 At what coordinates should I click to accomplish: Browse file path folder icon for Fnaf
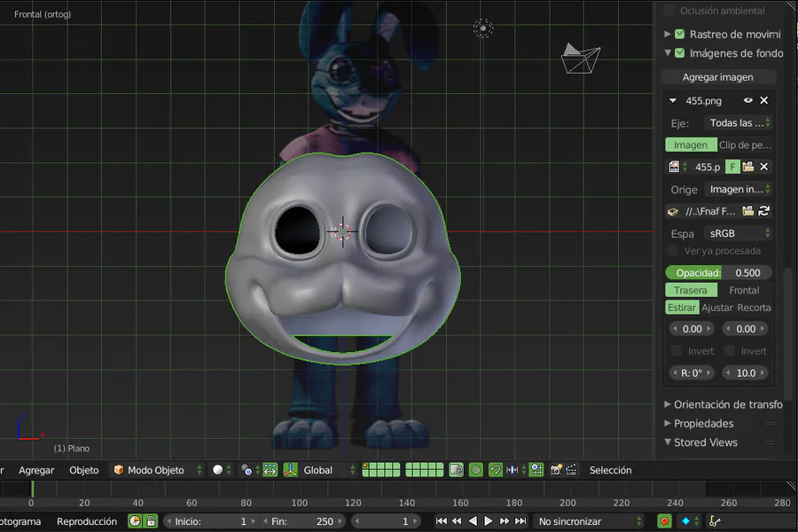(x=748, y=211)
